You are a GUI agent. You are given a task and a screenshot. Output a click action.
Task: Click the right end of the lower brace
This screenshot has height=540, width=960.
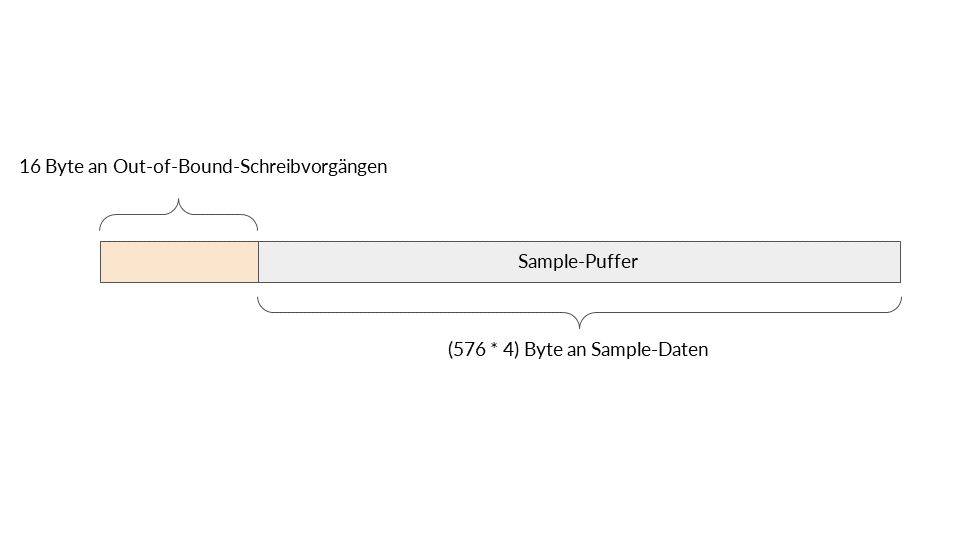[x=900, y=299]
